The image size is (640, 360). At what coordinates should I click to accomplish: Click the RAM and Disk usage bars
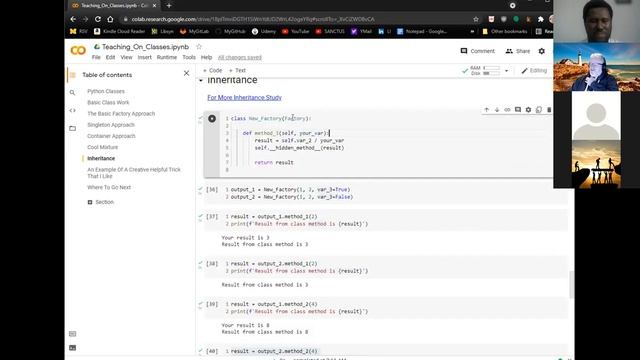coord(485,71)
